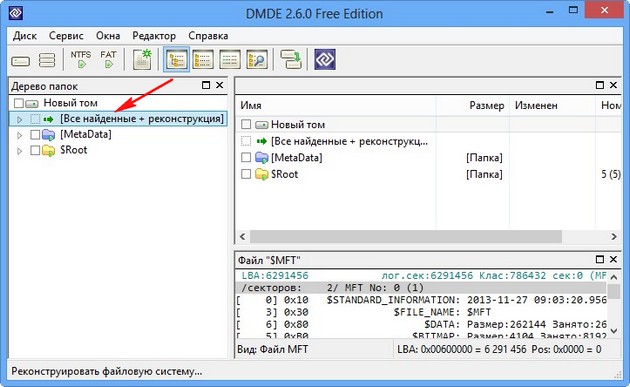Click the DMDE title bar app icon
Image resolution: width=630 pixels, height=387 pixels.
tap(16, 13)
